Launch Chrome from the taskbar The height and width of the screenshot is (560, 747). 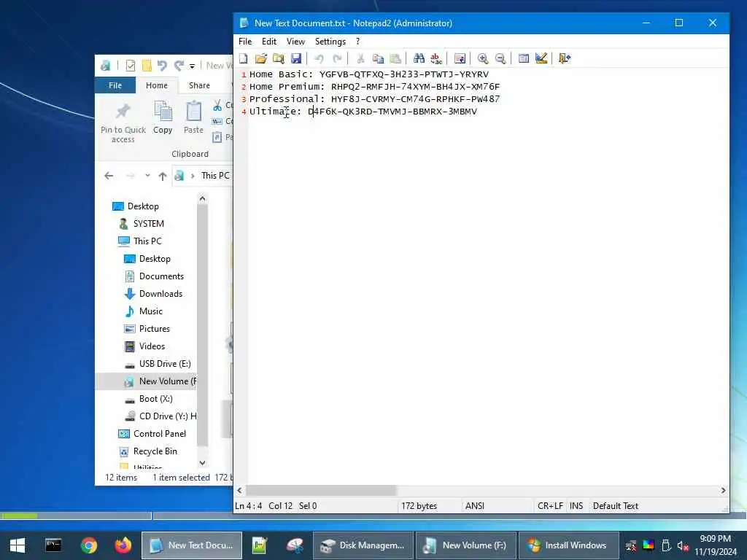tap(88, 545)
